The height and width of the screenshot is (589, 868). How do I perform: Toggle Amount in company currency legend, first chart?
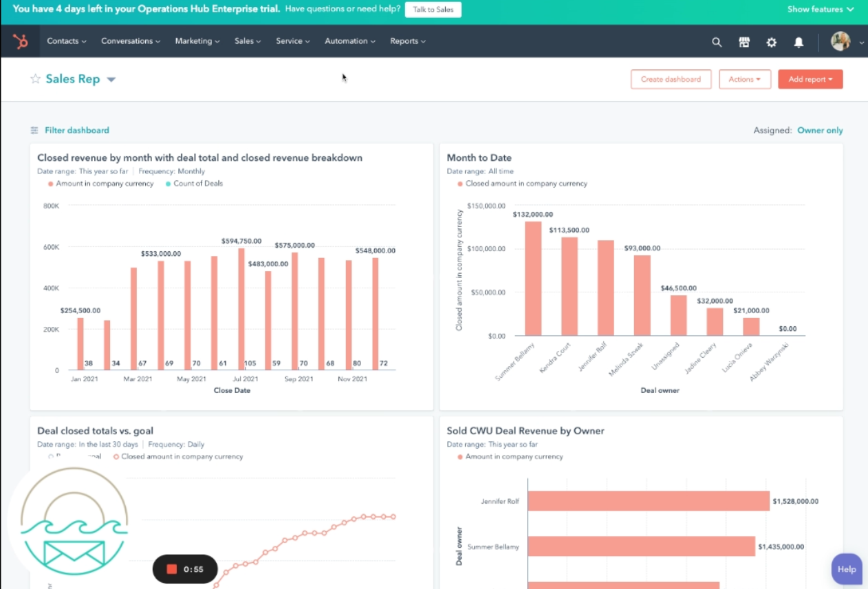point(101,184)
